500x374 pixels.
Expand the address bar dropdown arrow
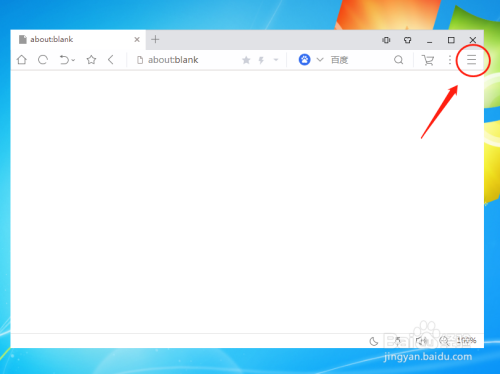(x=276, y=60)
